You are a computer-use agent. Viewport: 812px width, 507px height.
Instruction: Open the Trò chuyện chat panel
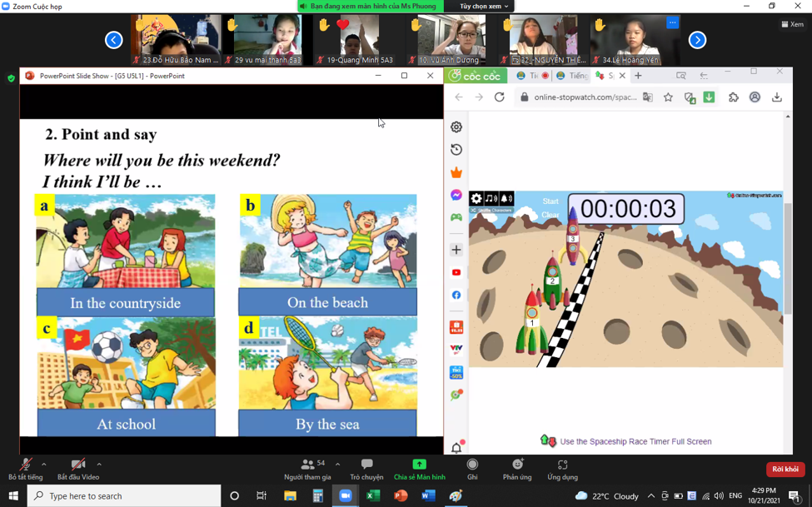[x=366, y=468]
